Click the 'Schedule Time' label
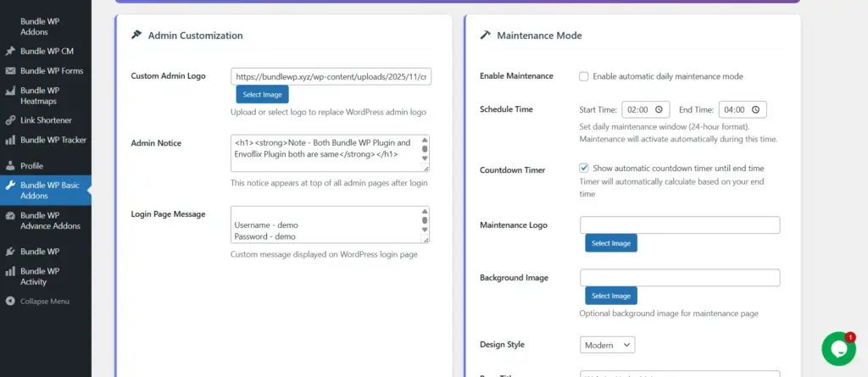This screenshot has height=377, width=868. [x=507, y=109]
